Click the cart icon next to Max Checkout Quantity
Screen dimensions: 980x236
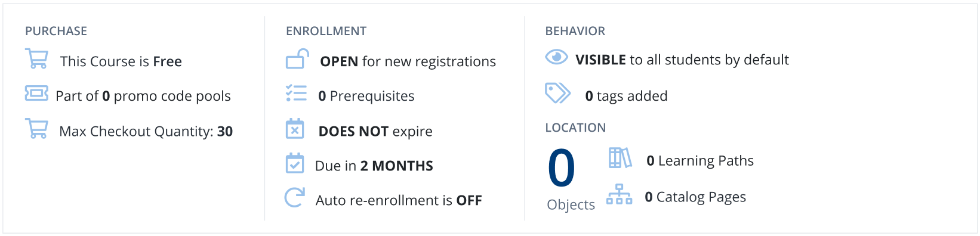point(37,128)
